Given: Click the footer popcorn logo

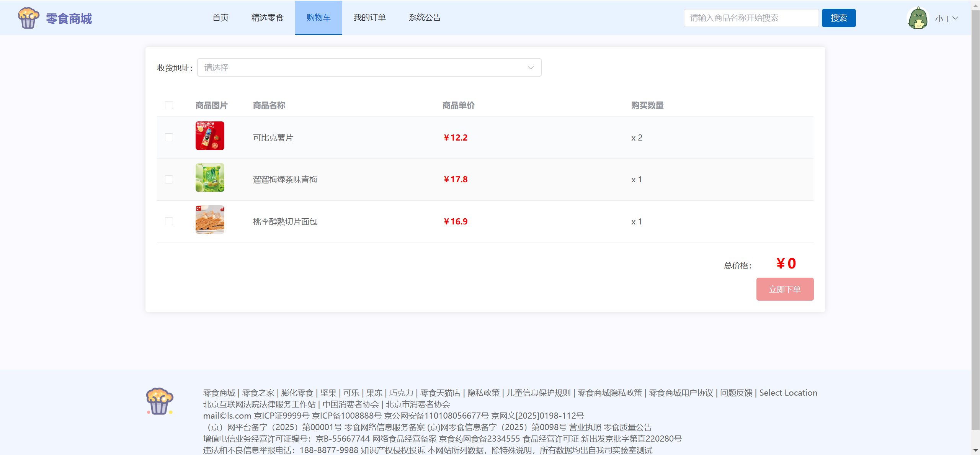Looking at the screenshot, I should 160,401.
